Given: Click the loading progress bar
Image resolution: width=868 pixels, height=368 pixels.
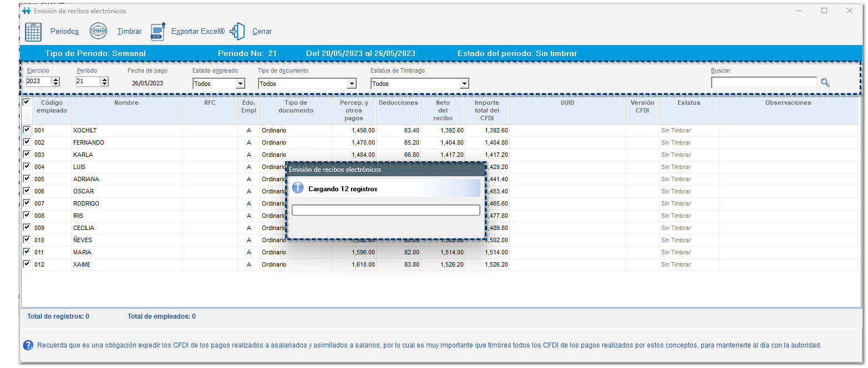Looking at the screenshot, I should point(385,209).
